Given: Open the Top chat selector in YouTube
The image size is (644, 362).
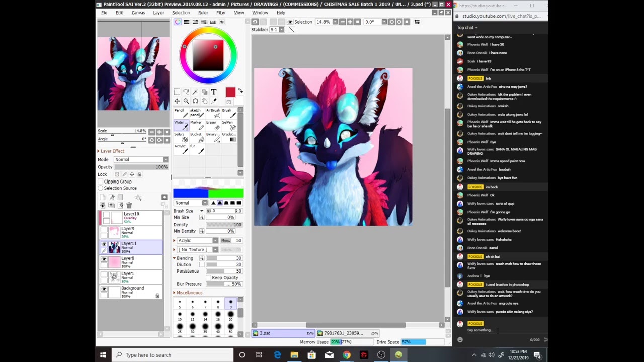Looking at the screenshot, I should tap(467, 28).
